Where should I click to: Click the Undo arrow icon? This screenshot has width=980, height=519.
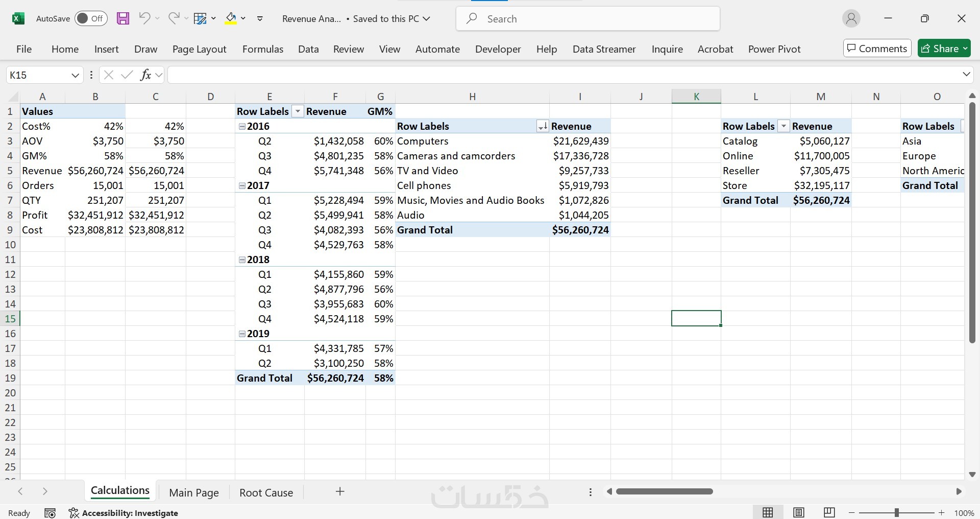tap(144, 19)
